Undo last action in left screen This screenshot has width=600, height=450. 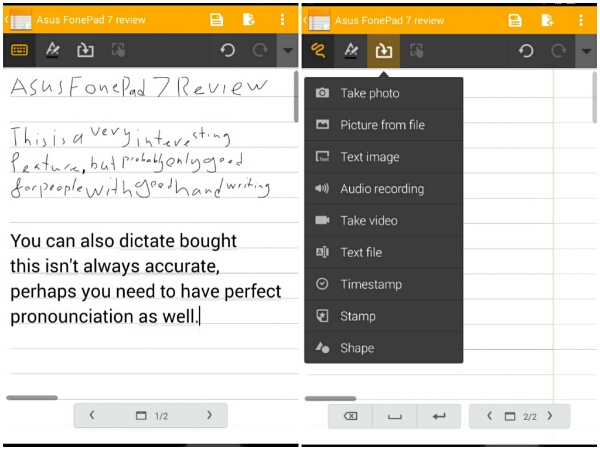pos(228,50)
